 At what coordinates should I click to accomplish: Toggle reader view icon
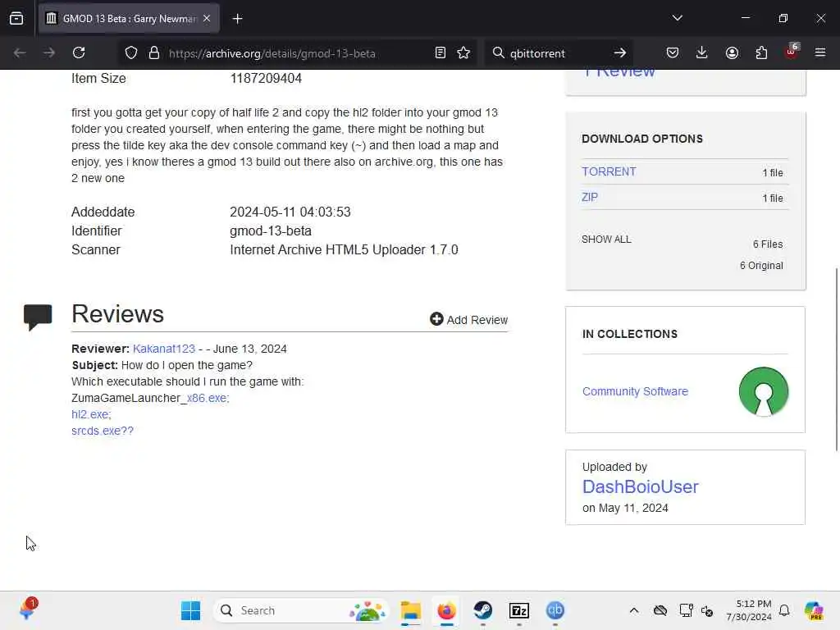[441, 53]
